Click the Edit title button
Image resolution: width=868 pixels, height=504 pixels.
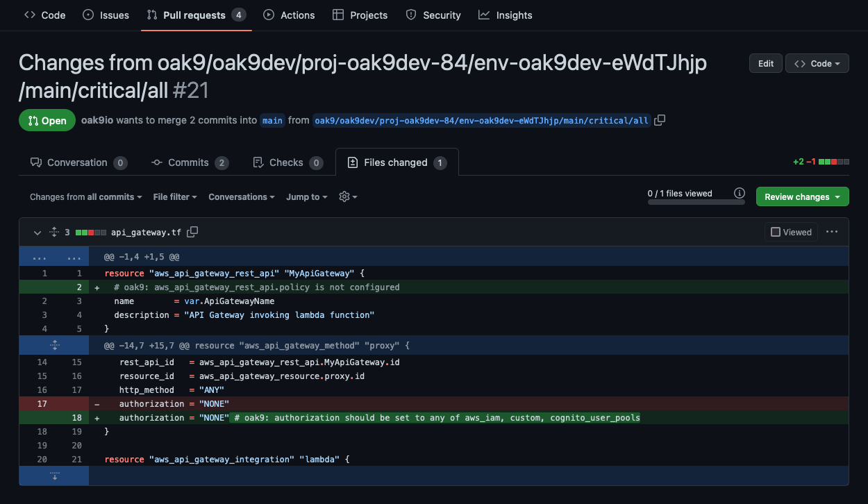(766, 63)
